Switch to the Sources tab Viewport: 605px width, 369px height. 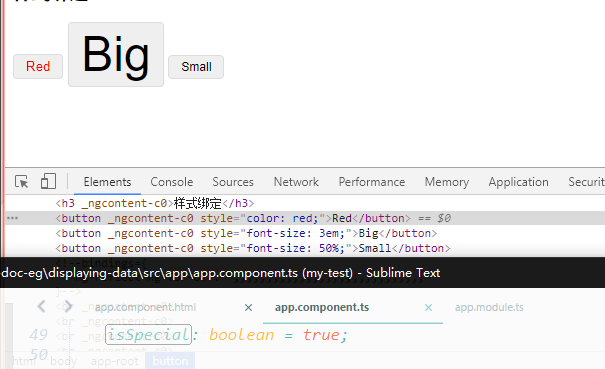click(x=233, y=182)
